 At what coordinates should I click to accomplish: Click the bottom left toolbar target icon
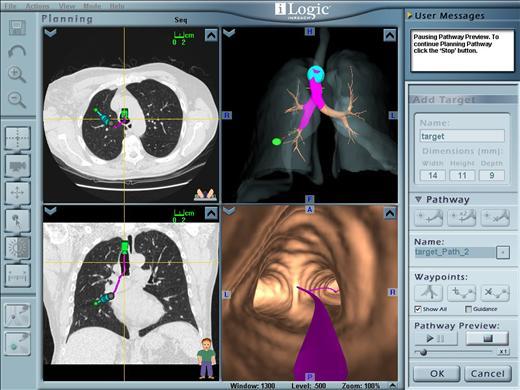pyautogui.click(x=18, y=343)
